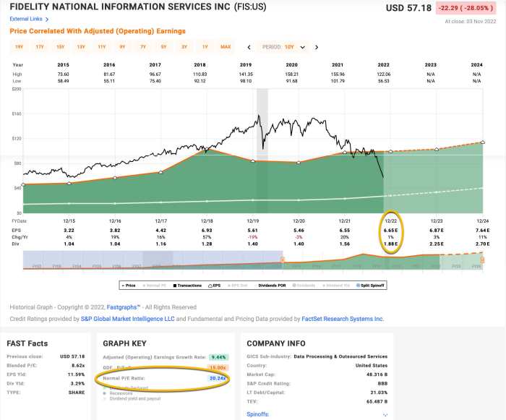Click the 2022 low price 56.53
The image size is (506, 420).
(384, 81)
